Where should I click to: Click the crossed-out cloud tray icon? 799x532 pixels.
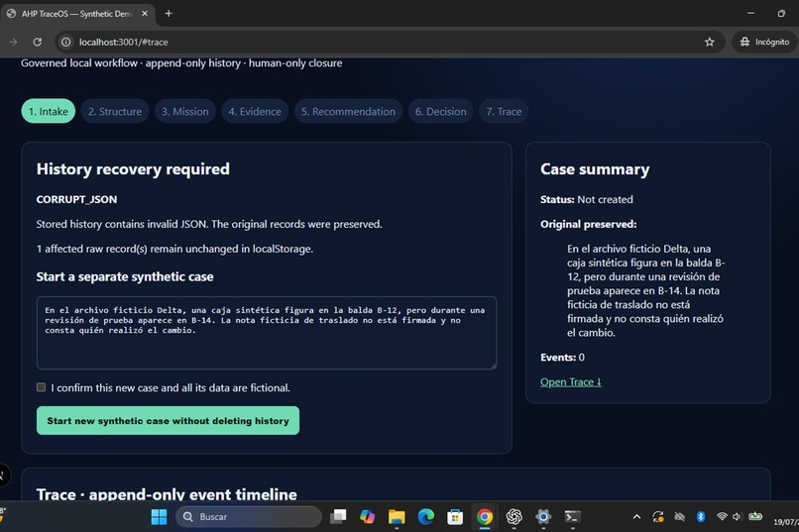pyautogui.click(x=679, y=517)
